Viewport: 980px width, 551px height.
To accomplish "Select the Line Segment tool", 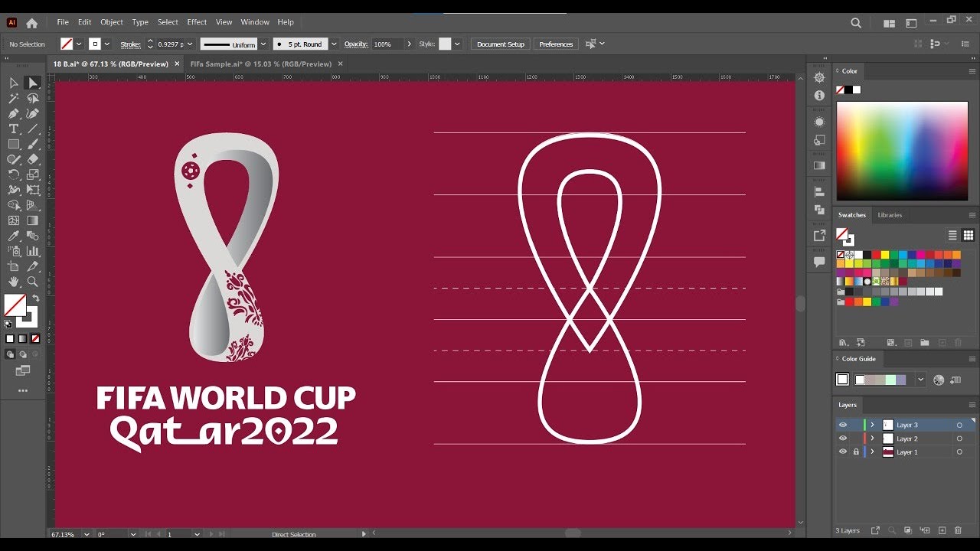I will coord(32,129).
